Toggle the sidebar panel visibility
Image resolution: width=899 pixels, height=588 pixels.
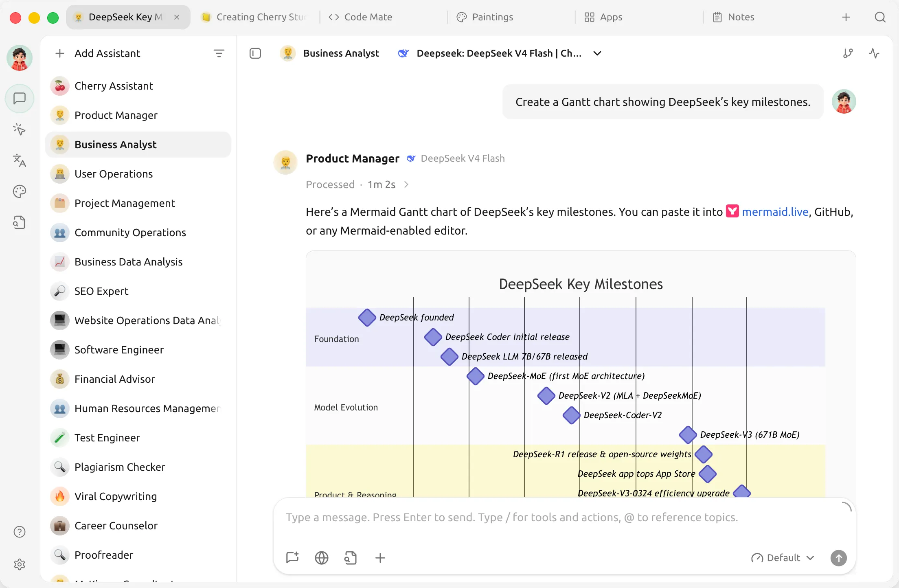tap(255, 53)
